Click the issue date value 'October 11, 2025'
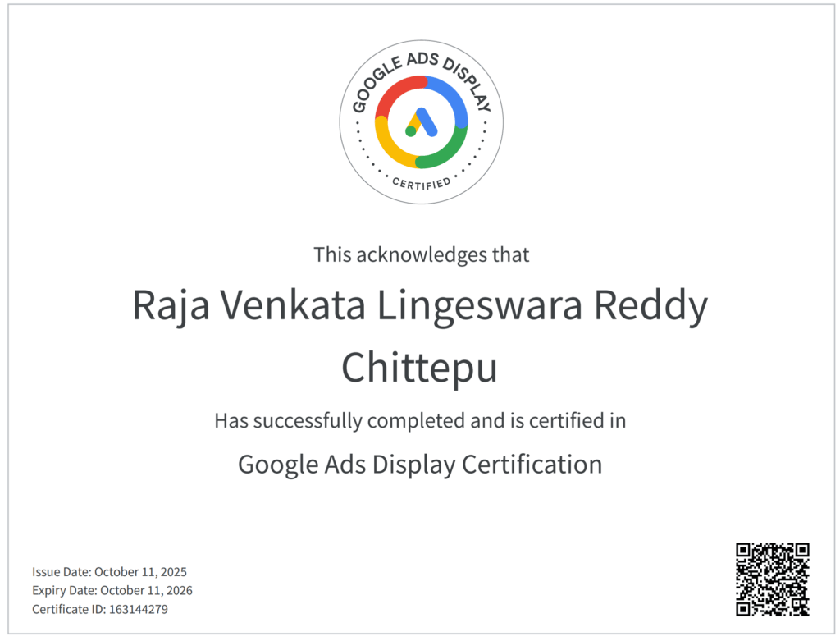840x641 pixels. pyautogui.click(x=146, y=572)
